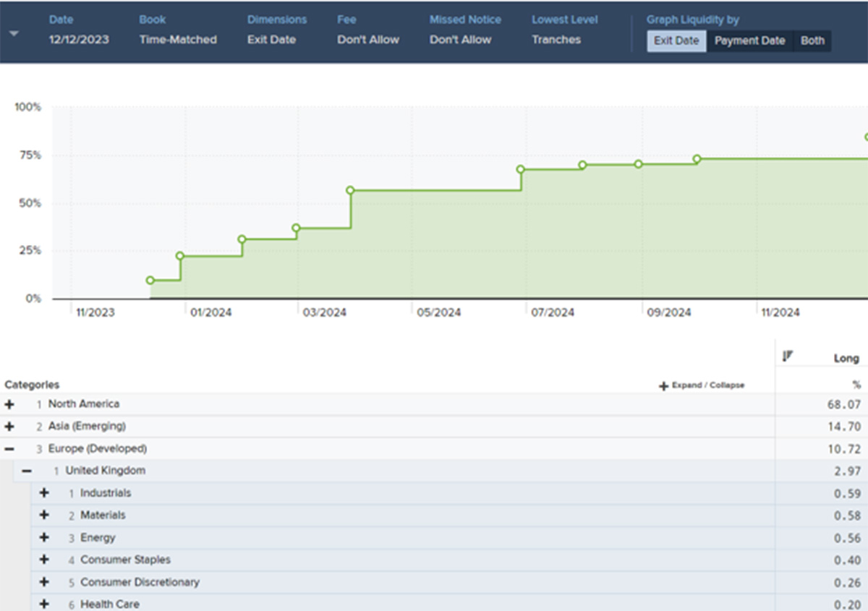The height and width of the screenshot is (611, 868).
Task: Click the 11/2023 label on the chart axis
Action: [x=95, y=313]
